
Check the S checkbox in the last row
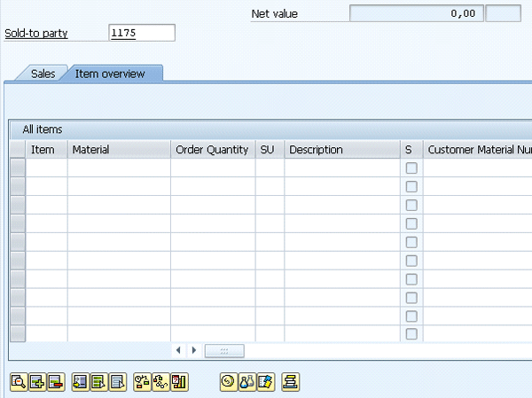tap(411, 334)
